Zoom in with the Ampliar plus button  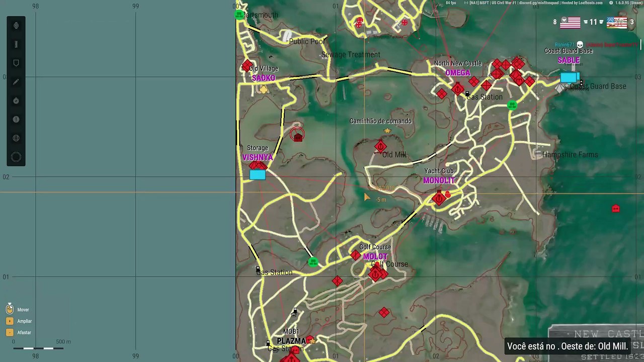point(10,321)
